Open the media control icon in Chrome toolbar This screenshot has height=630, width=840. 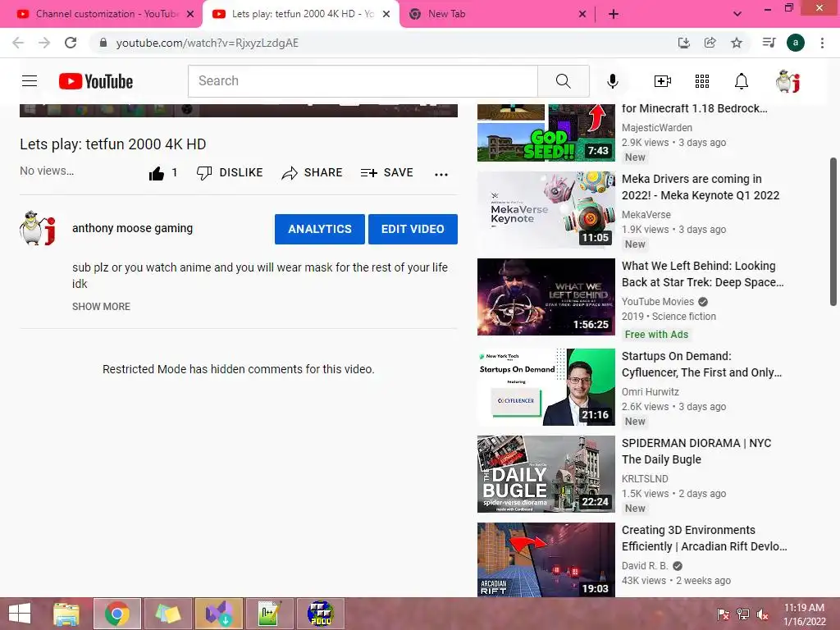coord(769,43)
